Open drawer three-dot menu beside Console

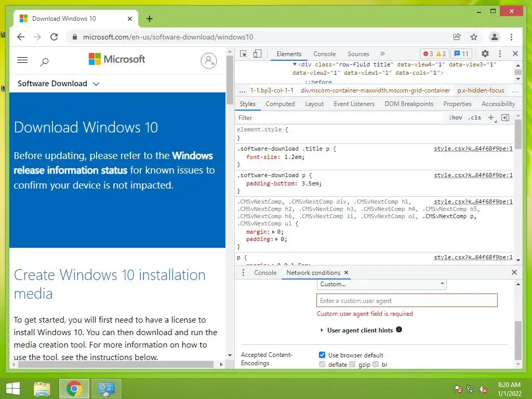(x=243, y=272)
